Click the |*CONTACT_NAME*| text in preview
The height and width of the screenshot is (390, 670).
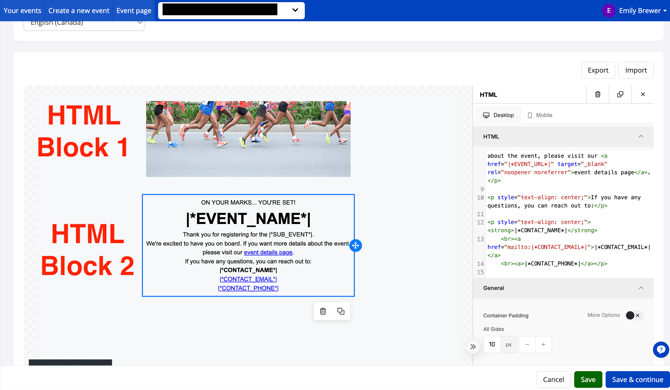click(248, 270)
